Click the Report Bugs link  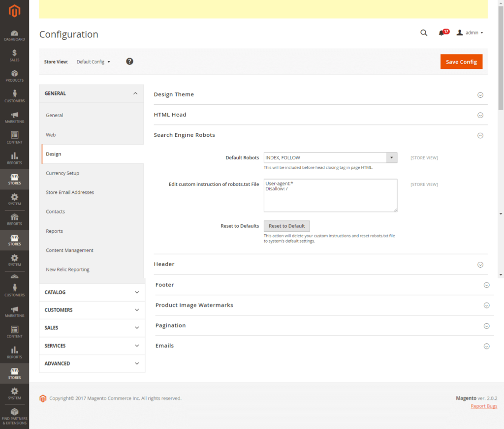(484, 406)
